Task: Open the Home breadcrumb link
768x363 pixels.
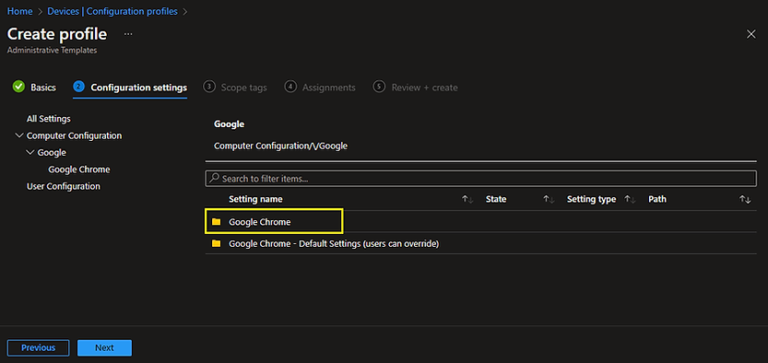Action: 20,11
